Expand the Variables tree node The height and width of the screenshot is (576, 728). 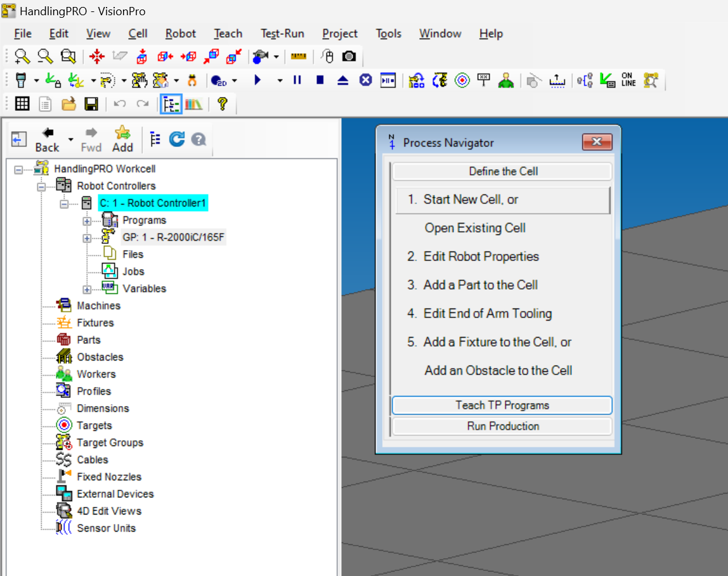(x=87, y=290)
